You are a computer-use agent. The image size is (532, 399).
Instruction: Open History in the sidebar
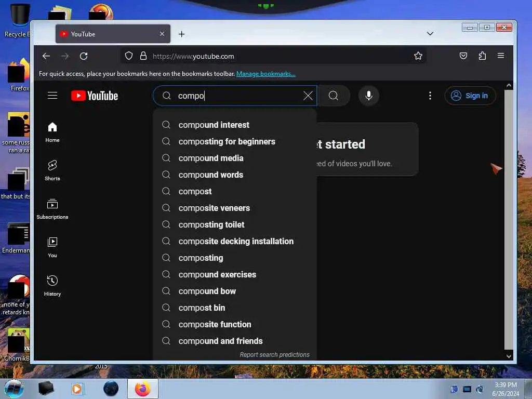[52, 286]
